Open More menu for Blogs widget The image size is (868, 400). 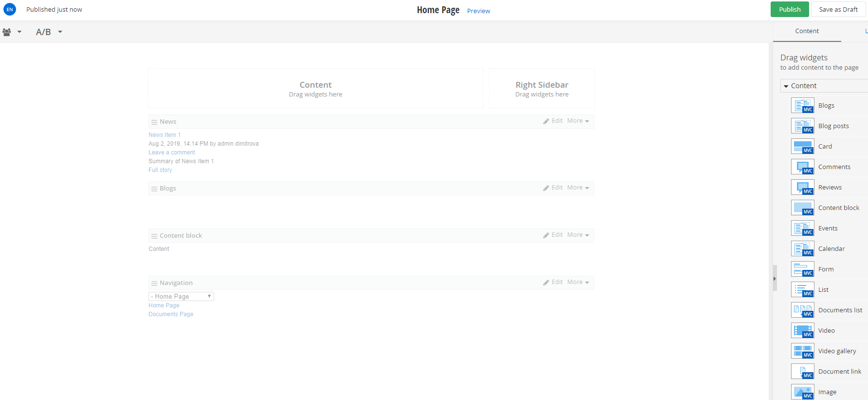pos(578,188)
